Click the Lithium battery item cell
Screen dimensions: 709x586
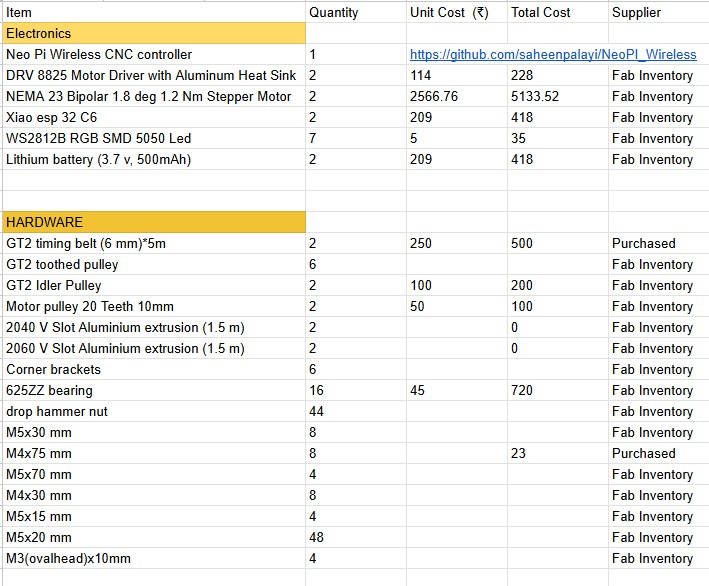pyautogui.click(x=154, y=160)
